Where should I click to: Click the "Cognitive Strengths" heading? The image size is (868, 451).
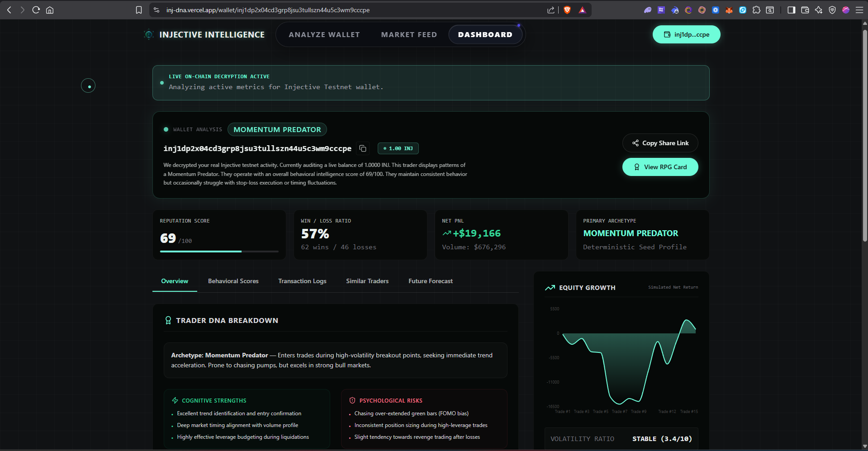[214, 401]
